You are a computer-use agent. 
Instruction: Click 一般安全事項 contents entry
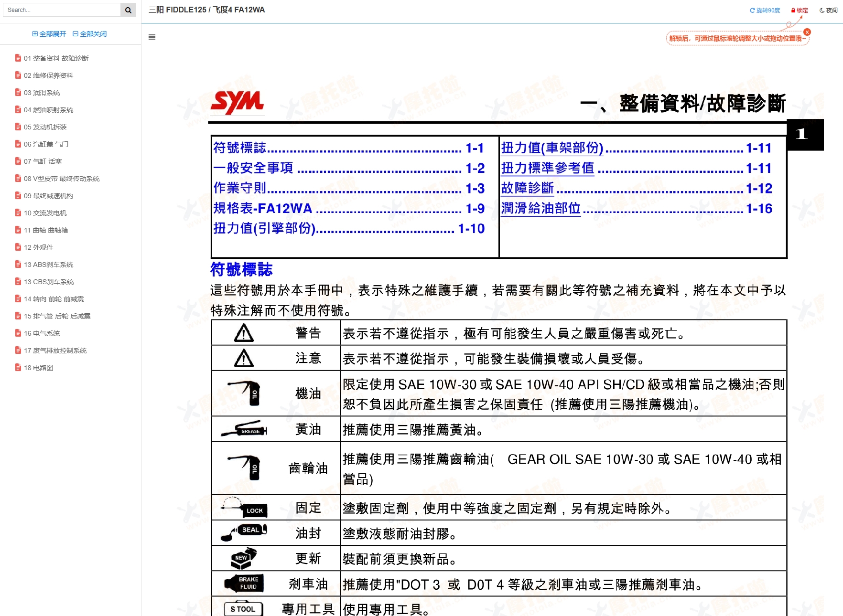tap(349, 168)
